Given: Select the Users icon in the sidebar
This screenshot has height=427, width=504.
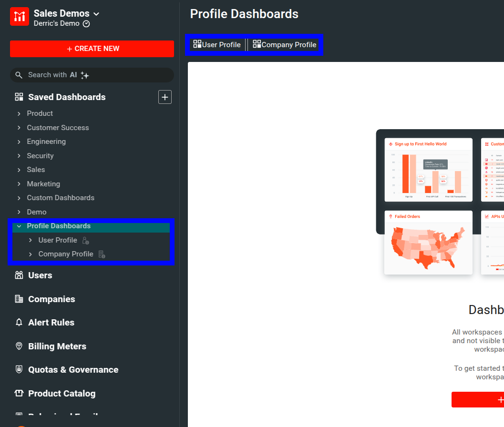Looking at the screenshot, I should [x=19, y=275].
